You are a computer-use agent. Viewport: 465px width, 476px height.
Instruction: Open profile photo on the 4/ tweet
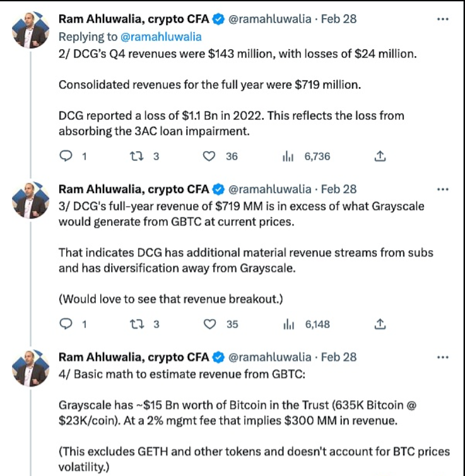point(31,367)
